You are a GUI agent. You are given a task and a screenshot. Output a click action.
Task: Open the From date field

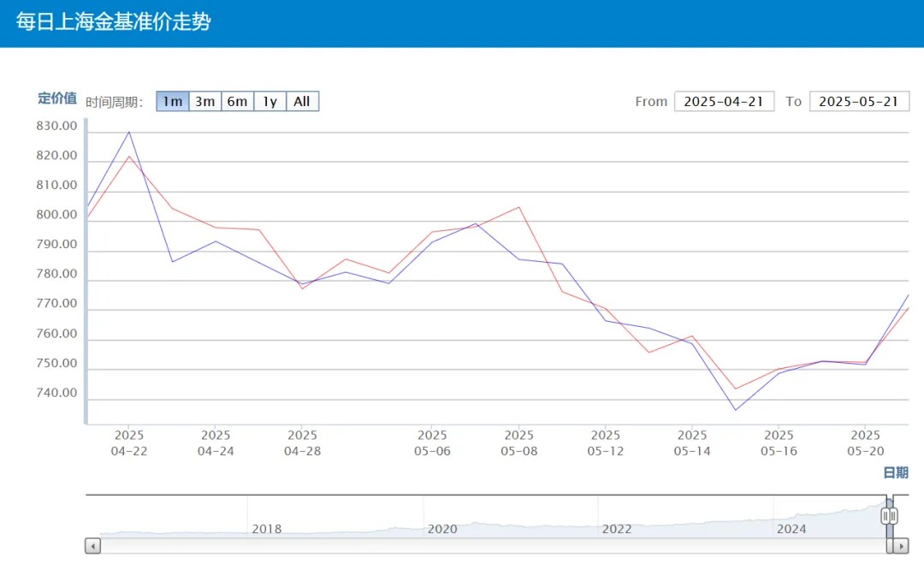click(724, 101)
